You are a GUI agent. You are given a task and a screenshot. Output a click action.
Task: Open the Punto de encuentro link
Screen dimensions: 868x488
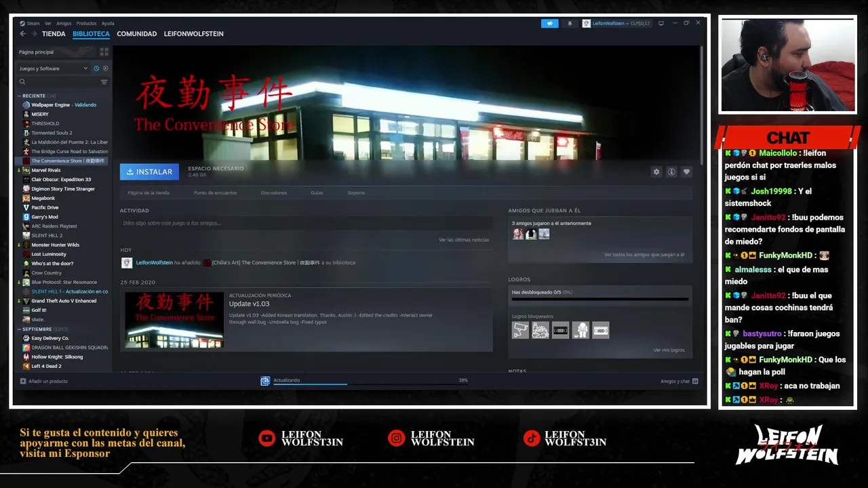[x=215, y=193]
